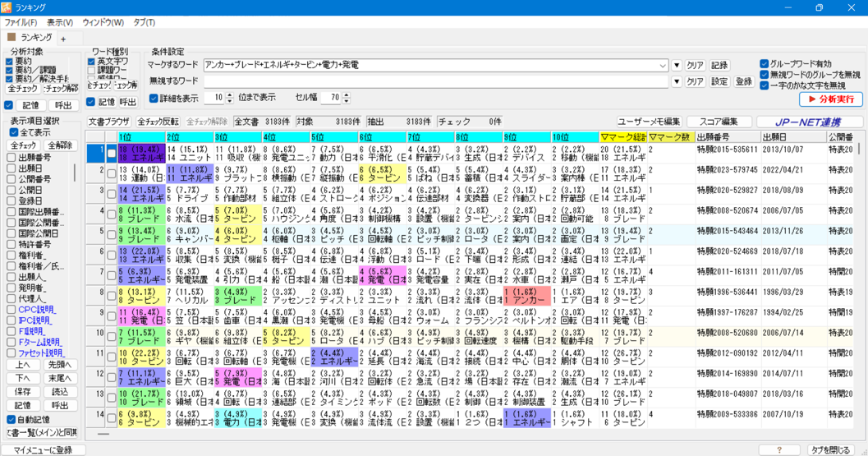Increase the セル幅 value

tap(347, 95)
